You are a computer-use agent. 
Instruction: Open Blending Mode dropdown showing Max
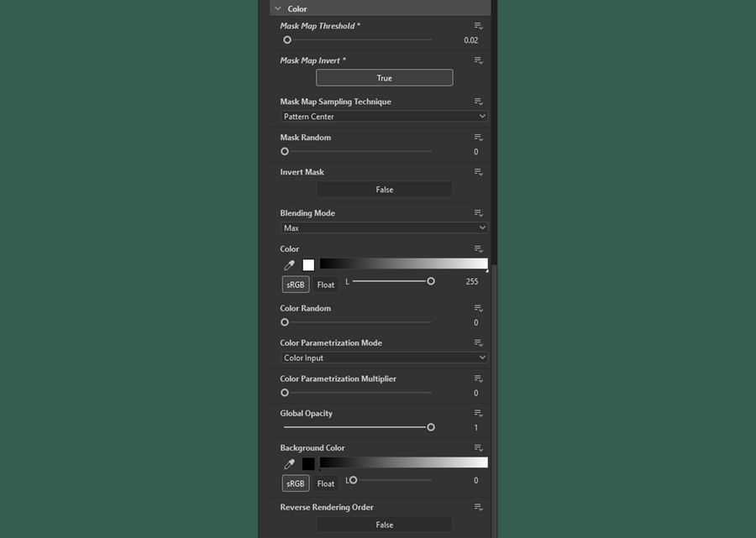[x=384, y=227]
